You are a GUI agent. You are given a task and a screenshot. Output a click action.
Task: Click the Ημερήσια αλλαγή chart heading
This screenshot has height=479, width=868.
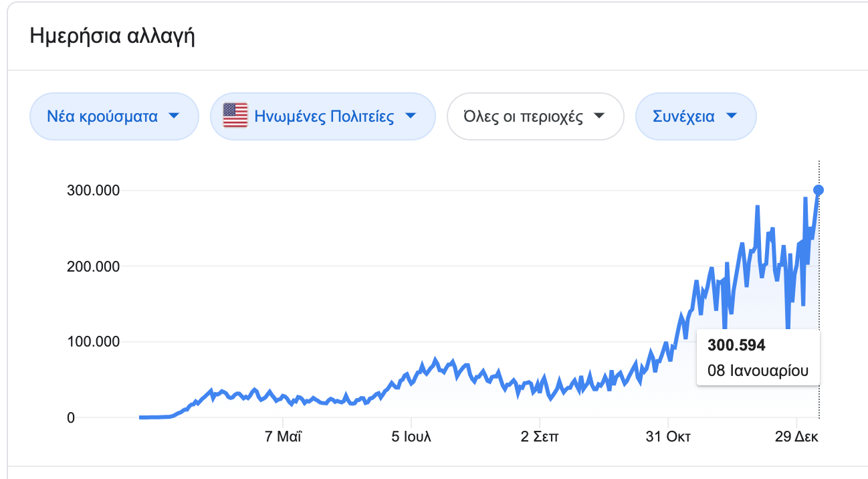112,35
